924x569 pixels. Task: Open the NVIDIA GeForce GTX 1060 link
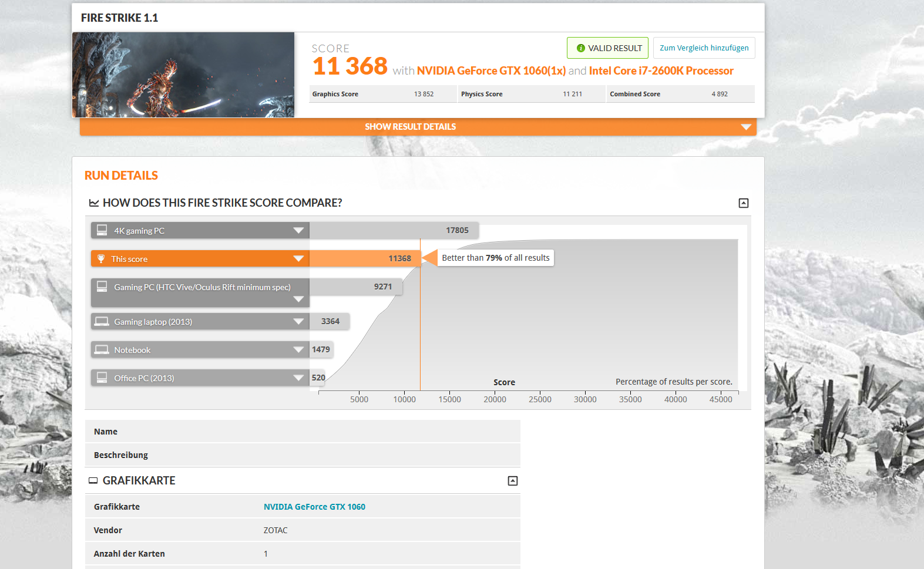[x=314, y=507]
